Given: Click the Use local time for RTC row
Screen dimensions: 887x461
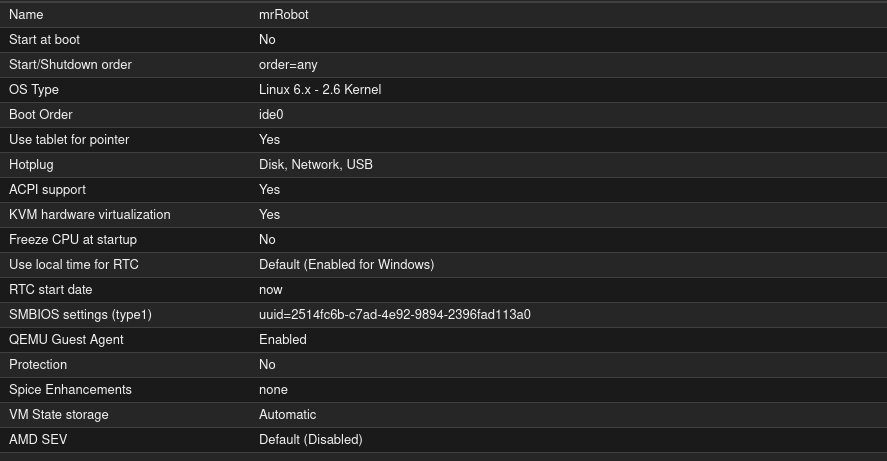Looking at the screenshot, I should [x=73, y=265].
